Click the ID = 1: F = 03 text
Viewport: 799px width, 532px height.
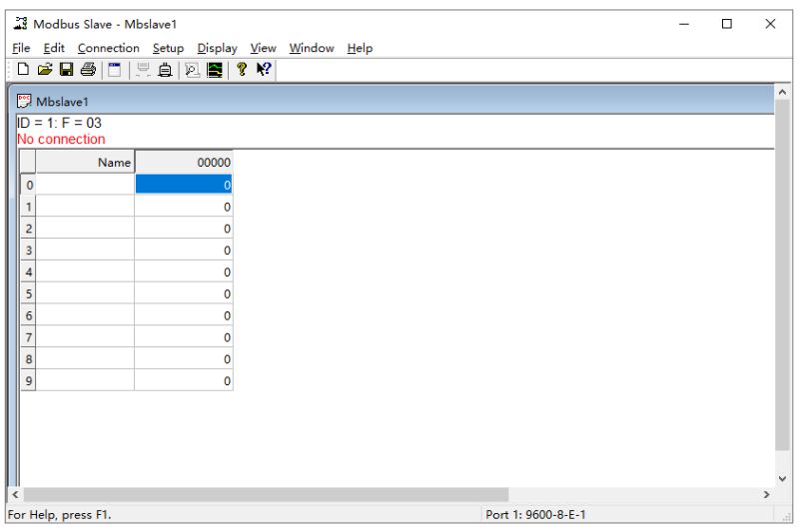(x=59, y=123)
